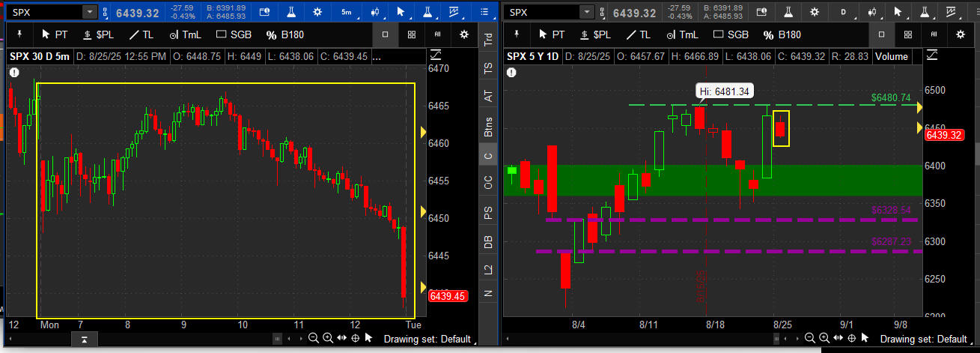
Task: Switch left chart to single-cell layout
Action: pos(385,34)
